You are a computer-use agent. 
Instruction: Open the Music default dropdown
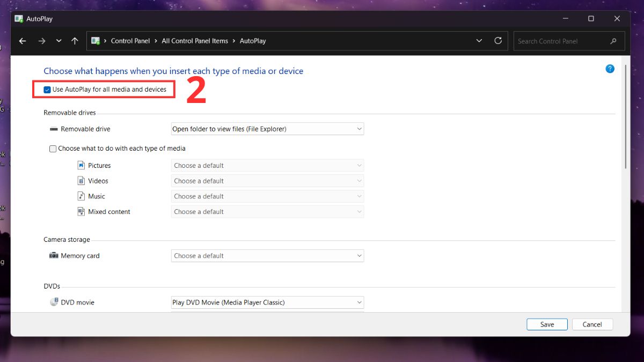point(267,196)
